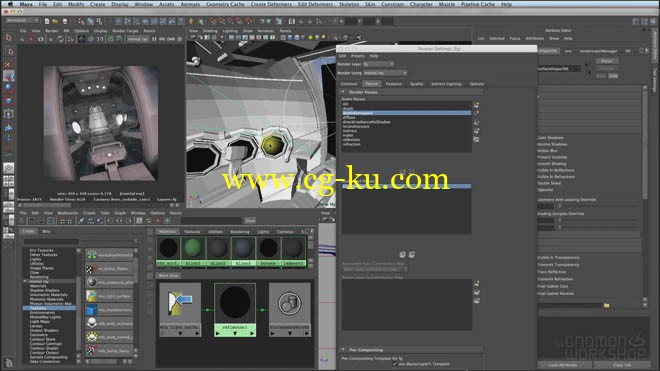This screenshot has height=371, width=660.
Task: Select green blinn material swatch
Action: (193, 251)
